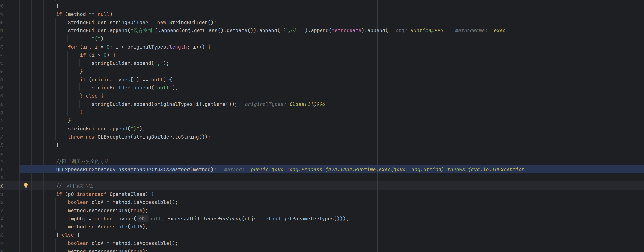Viewport: 644px width, 252px height.
Task: Click 'obj.getClass().getName()' expression
Action: coord(217,30)
